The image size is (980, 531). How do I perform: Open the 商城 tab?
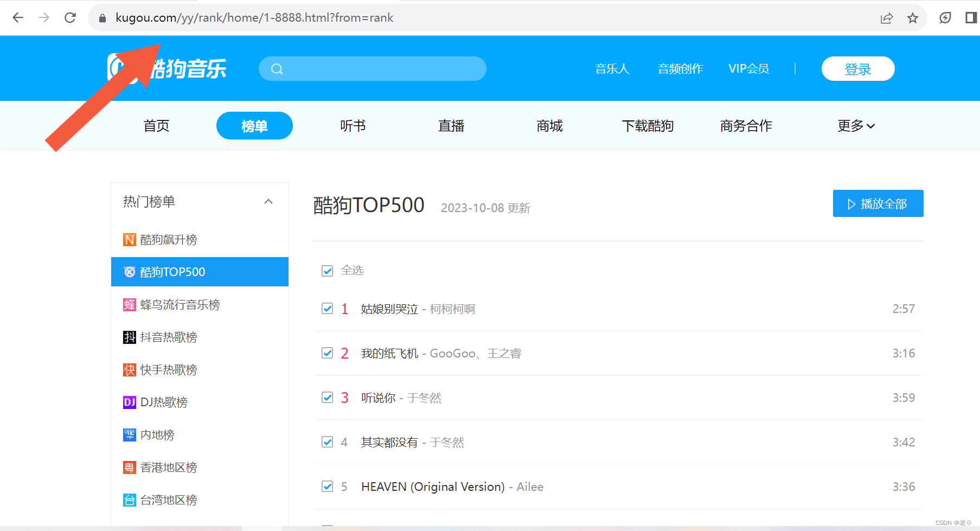pyautogui.click(x=549, y=126)
